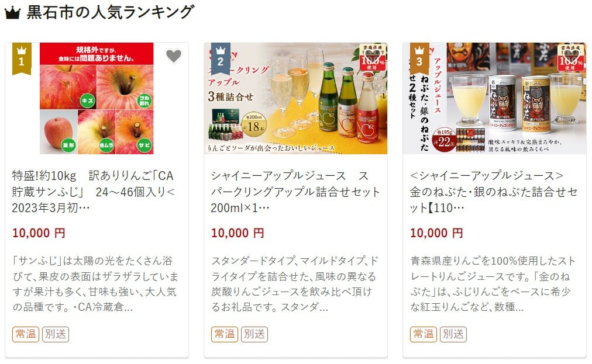Tap heart icon on sparkling apple juice card
Image resolution: width=592 pixels, height=364 pixels.
[372, 56]
